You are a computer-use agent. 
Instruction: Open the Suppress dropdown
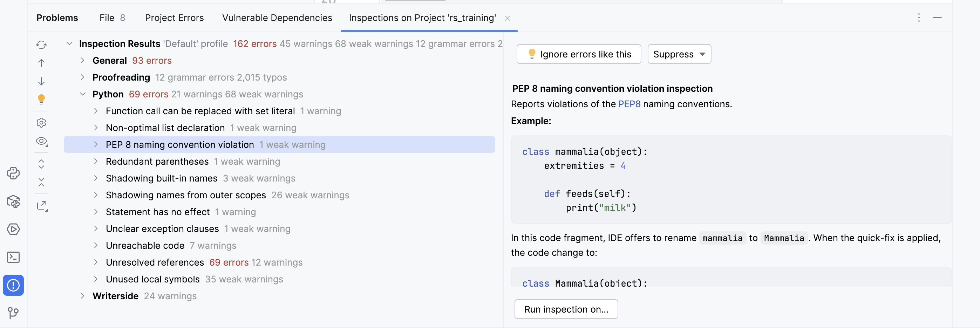click(x=679, y=54)
